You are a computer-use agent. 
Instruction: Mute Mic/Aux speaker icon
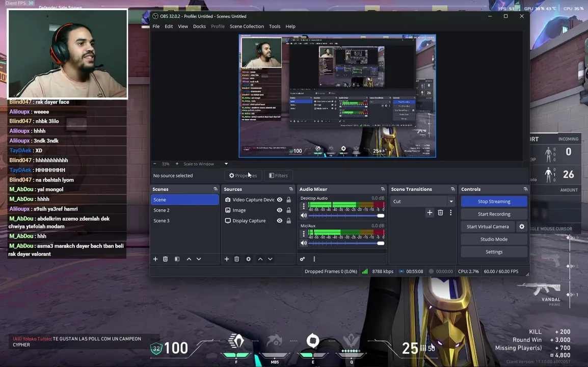coord(304,243)
